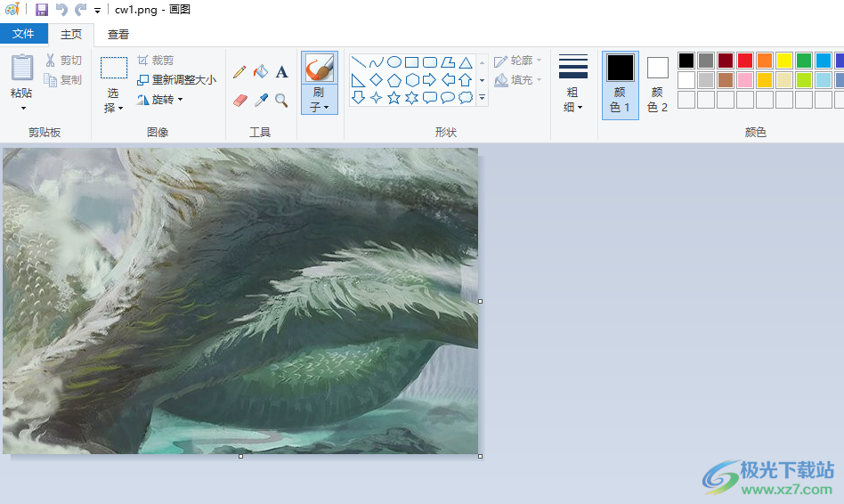Choose the Line shape
Viewport: 844px width, 504px height.
(359, 62)
